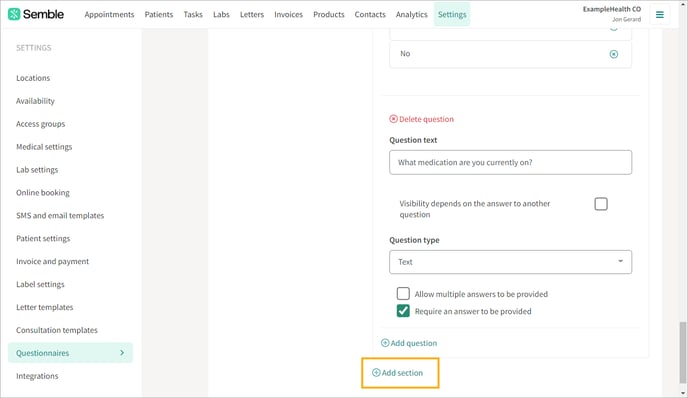Enable allow multiple answers checkbox
688x398 pixels.
point(403,294)
